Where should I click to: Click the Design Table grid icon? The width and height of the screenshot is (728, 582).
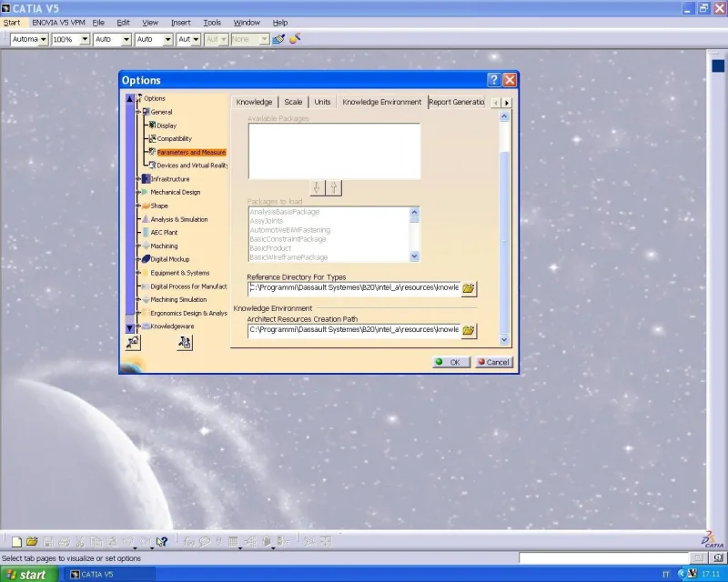click(234, 542)
